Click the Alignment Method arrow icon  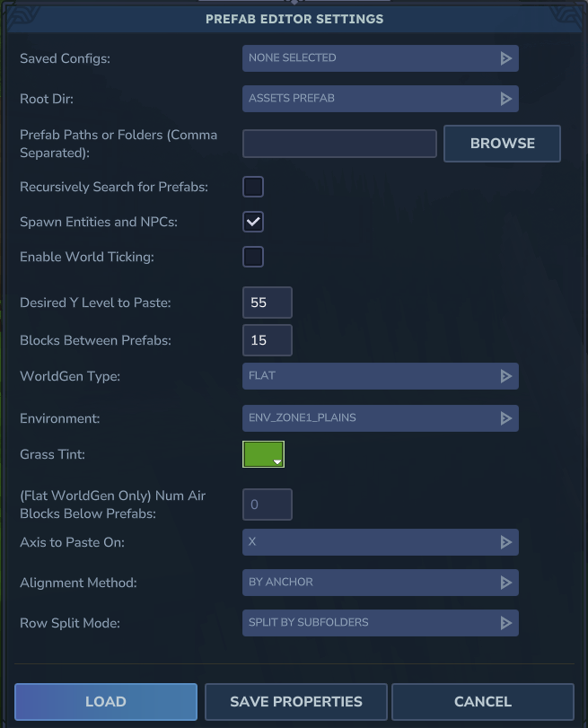pos(505,583)
